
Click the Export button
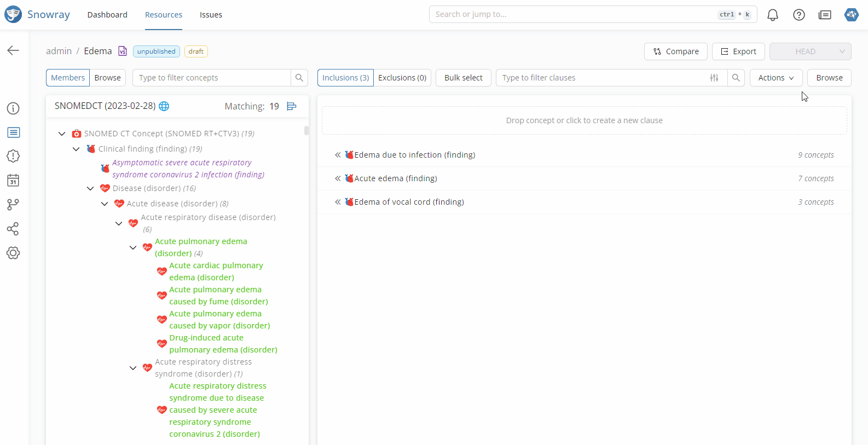[x=738, y=51]
